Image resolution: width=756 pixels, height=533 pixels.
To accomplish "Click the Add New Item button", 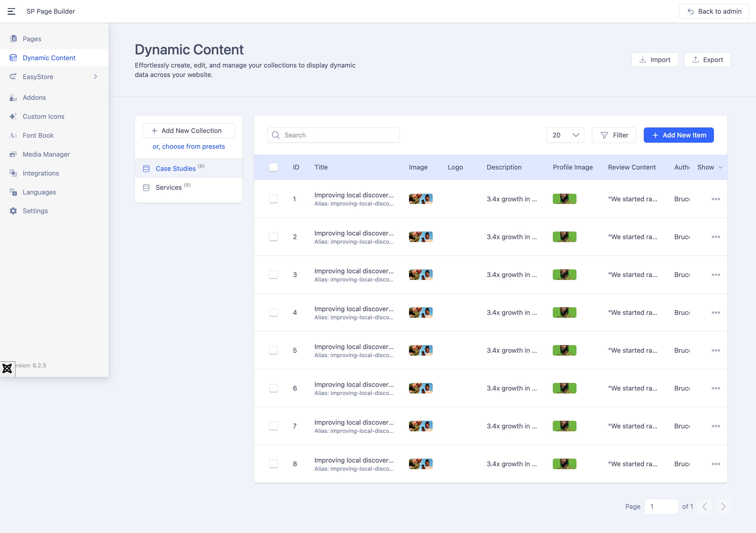I will point(678,135).
